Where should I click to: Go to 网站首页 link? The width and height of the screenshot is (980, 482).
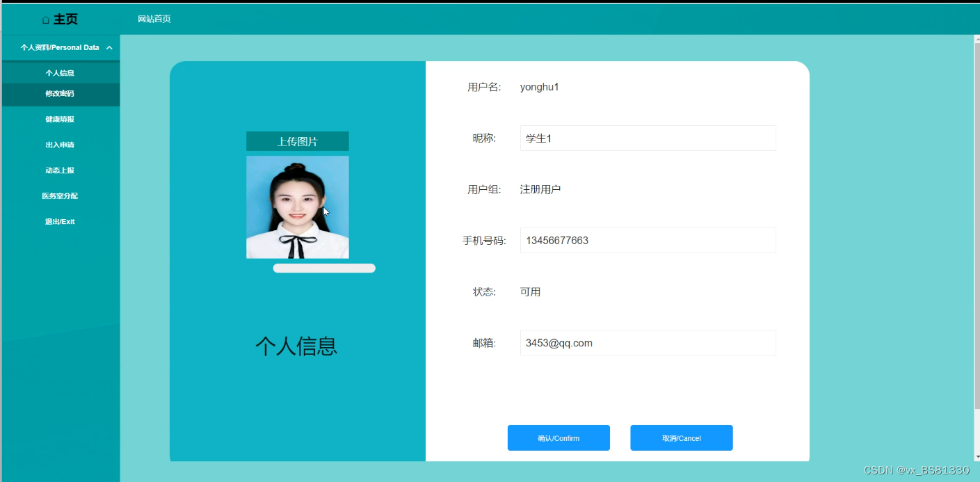pos(154,19)
